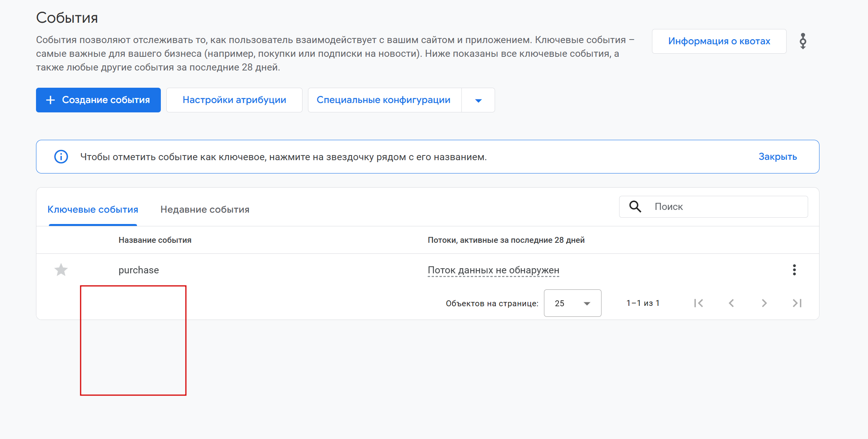The width and height of the screenshot is (868, 439).
Task: Open items per page dropdown 25
Action: (572, 303)
